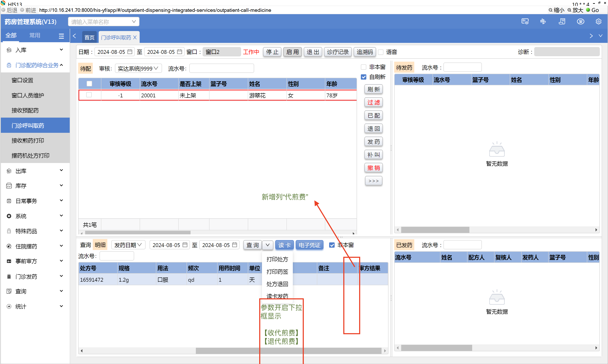This screenshot has height=364, width=608.
Task: Collapse sidebar with the hamburger menu icon
Action: 61,36
